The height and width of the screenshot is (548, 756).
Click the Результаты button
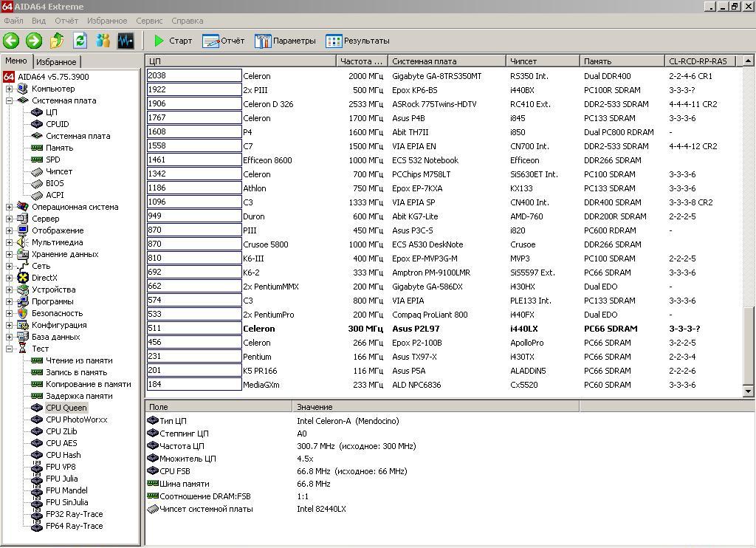(357, 41)
